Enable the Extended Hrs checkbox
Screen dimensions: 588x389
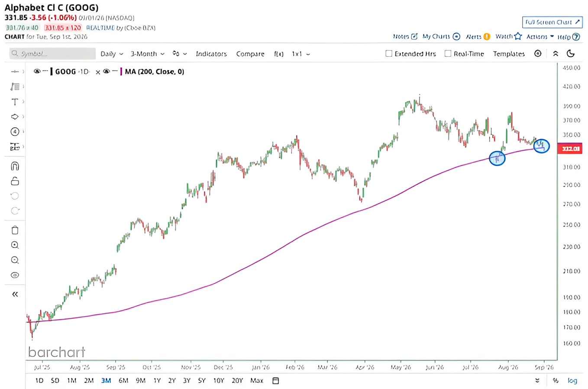point(389,54)
